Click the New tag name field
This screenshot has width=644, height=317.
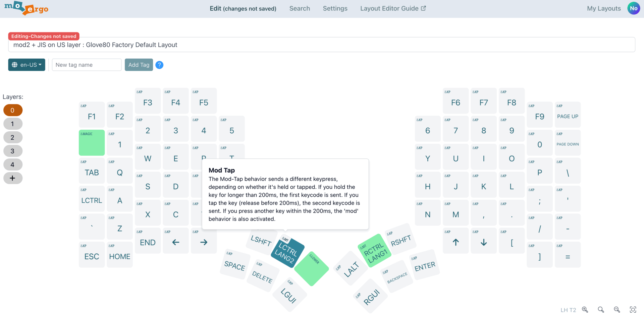[x=87, y=65]
